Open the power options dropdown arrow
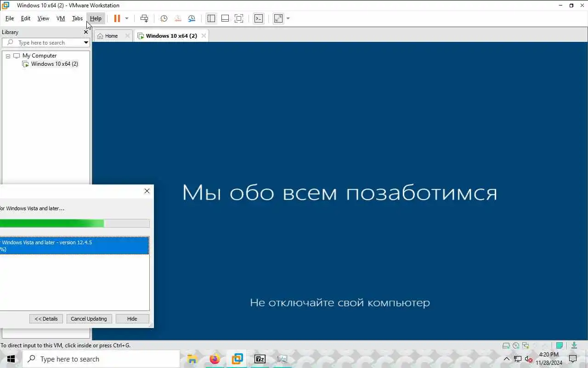Viewport: 588px width, 368px height. 127,18
